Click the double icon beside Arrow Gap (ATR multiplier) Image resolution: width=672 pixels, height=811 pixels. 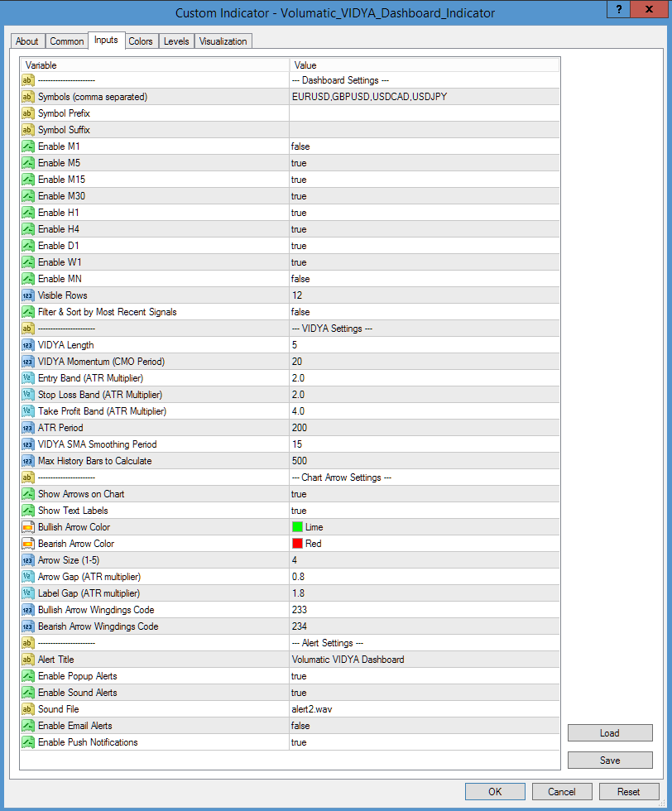tap(28, 577)
